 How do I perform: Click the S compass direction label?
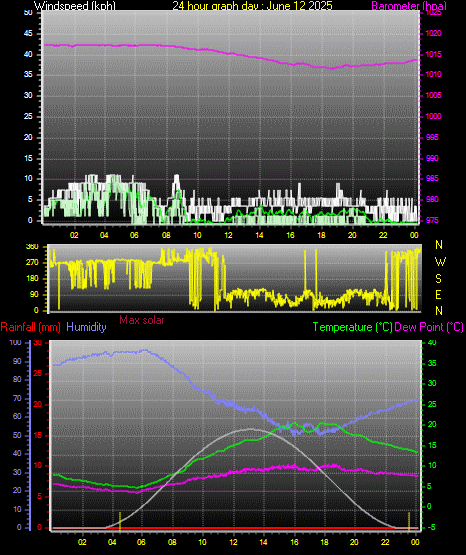(x=438, y=279)
